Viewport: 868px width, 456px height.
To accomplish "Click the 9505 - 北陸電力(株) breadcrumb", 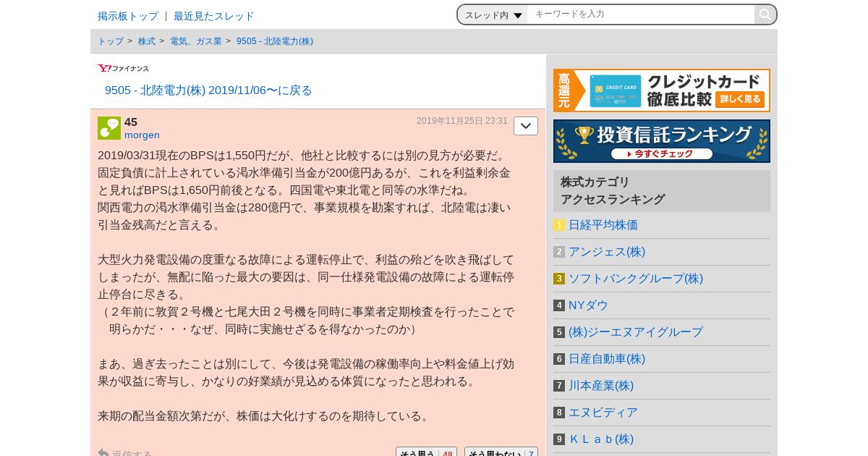I will point(275,41).
